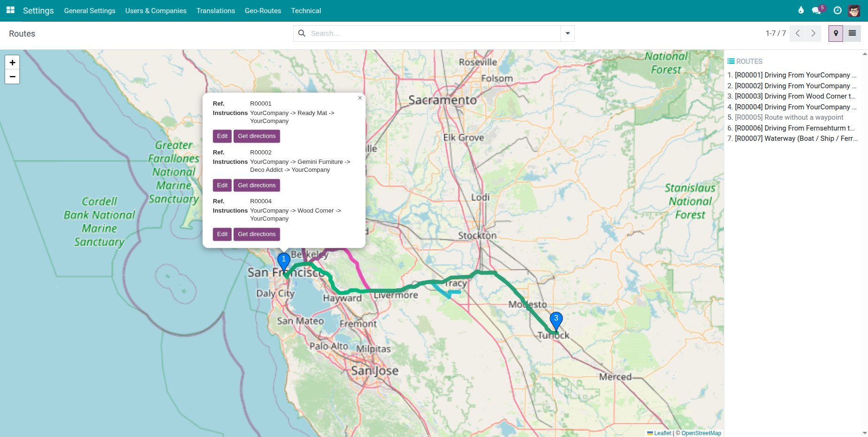Viewport: 868px width, 437px height.
Task: Open the Users & Companies menu
Action: click(x=155, y=10)
